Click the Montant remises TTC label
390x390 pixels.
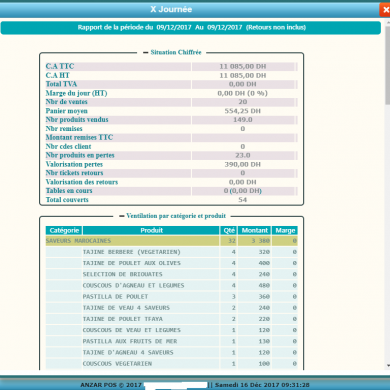pos(79,137)
